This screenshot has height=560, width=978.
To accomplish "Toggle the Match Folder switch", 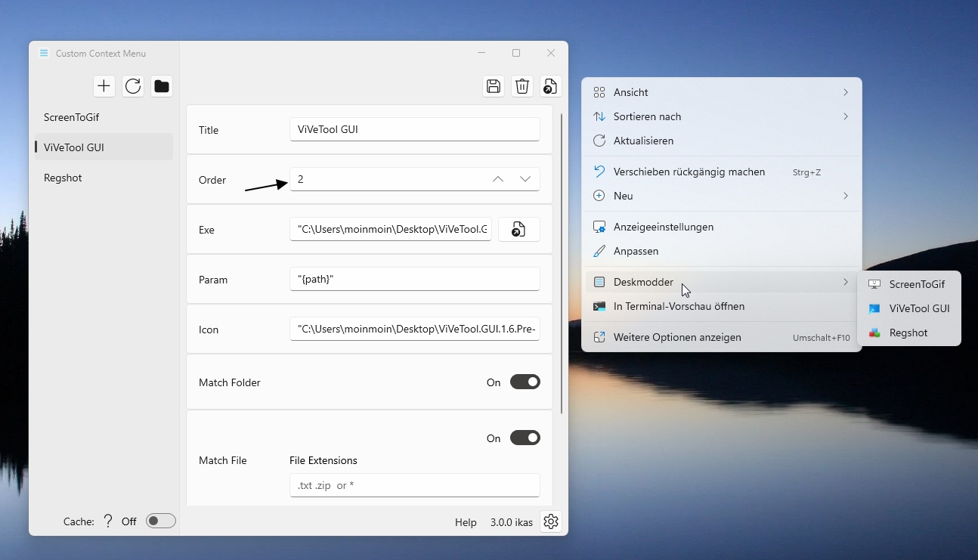I will coord(525,382).
